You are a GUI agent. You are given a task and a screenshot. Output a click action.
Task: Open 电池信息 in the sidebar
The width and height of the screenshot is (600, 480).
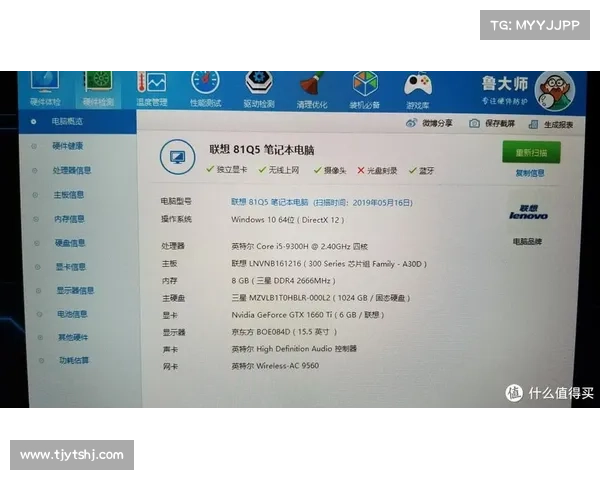coord(72,314)
